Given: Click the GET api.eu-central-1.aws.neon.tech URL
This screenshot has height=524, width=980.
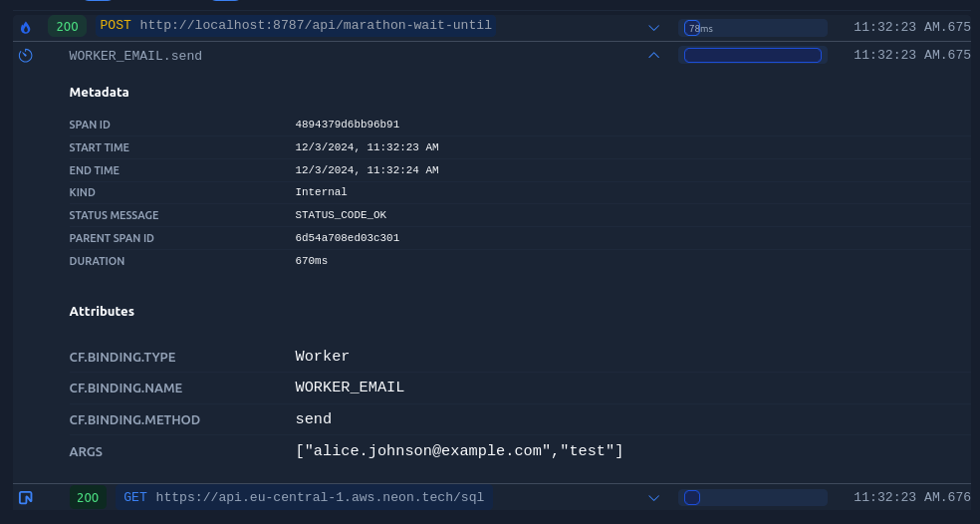Looking at the screenshot, I should point(319,497).
